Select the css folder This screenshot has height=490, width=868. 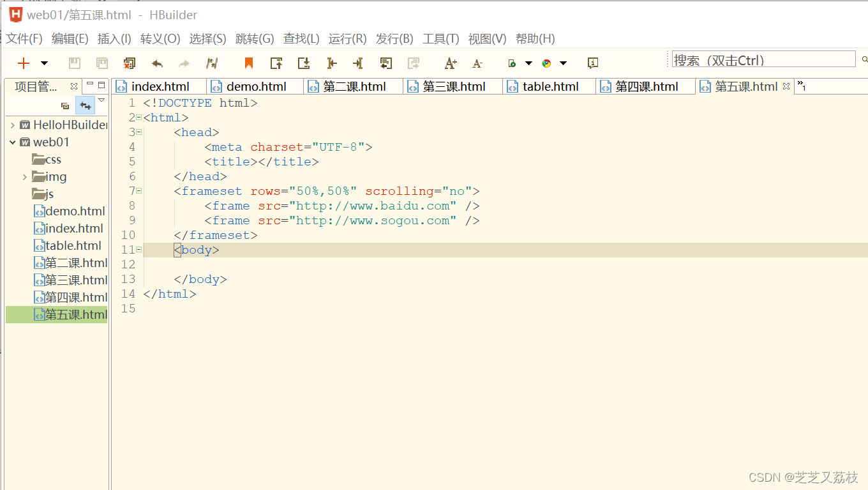[x=47, y=160]
